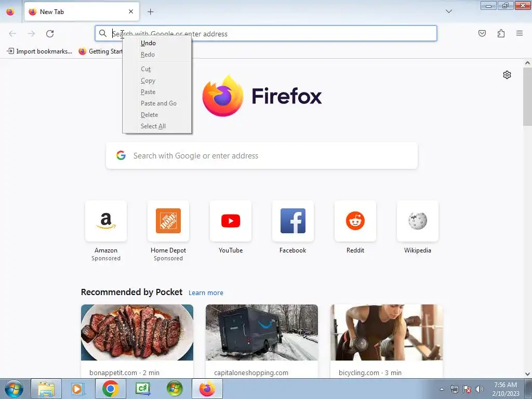Launch media player from the taskbar

[77, 389]
